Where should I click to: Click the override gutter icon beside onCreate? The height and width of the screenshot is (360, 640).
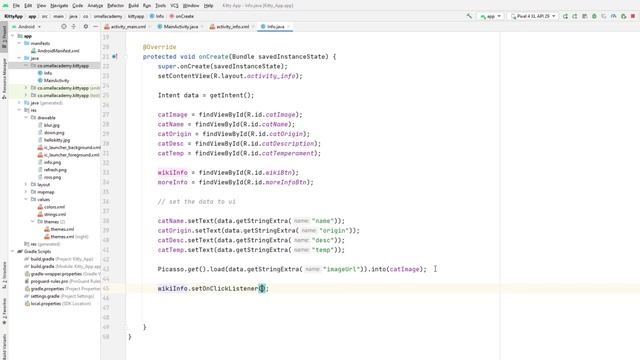point(115,56)
